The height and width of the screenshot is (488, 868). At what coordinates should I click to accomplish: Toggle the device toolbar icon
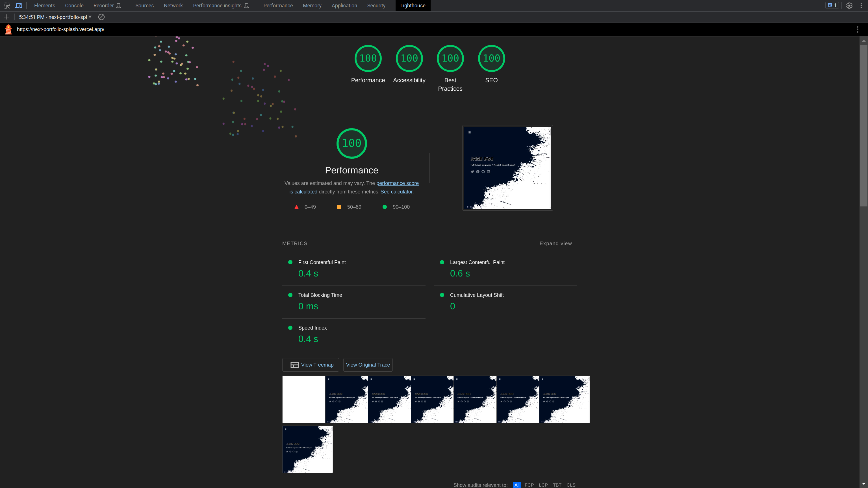tap(19, 6)
